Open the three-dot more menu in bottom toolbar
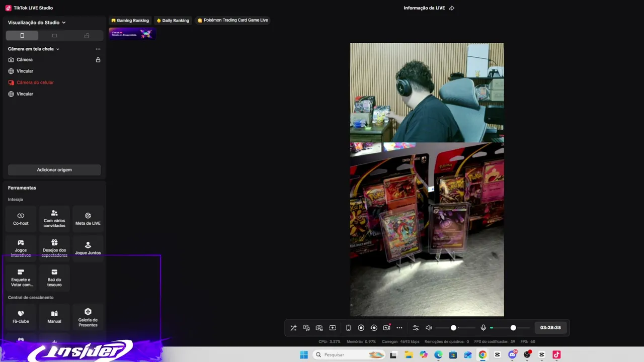This screenshot has width=644, height=362. tap(399, 328)
